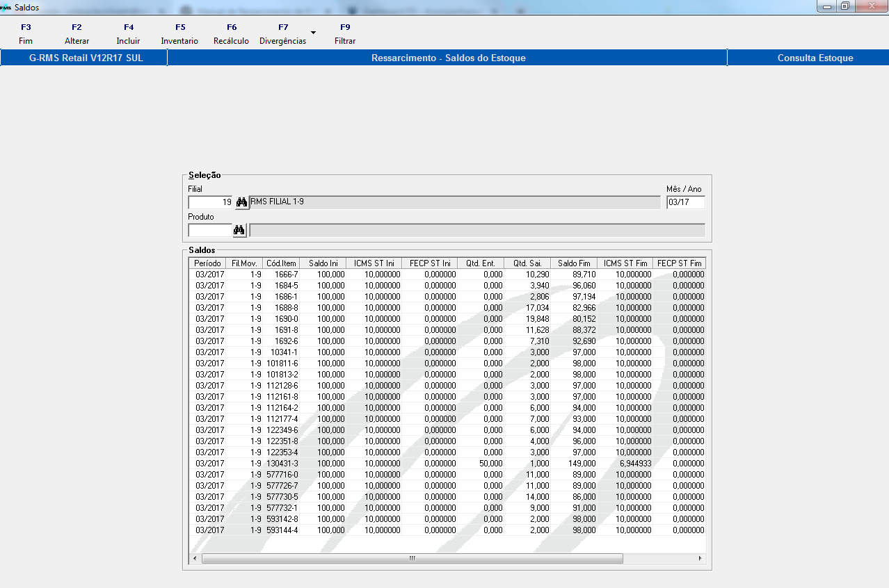
Task: Open the F9 Filtrar filter option
Action: 345,34
